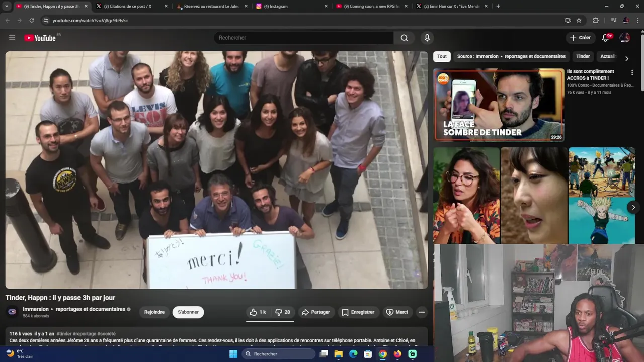Image resolution: width=644 pixels, height=362 pixels.
Task: Go back in browser history
Action: 7,20
